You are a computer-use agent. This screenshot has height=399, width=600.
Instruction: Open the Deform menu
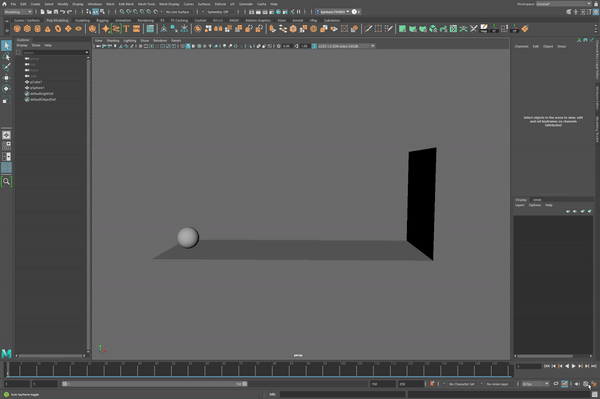220,4
